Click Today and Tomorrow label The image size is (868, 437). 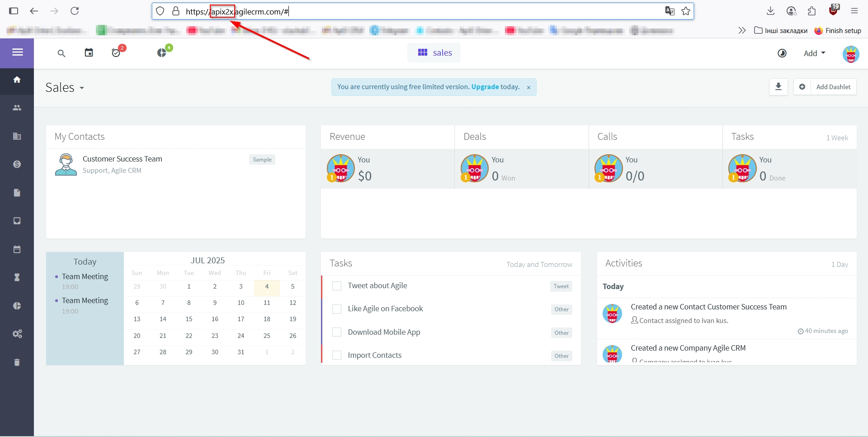click(539, 265)
